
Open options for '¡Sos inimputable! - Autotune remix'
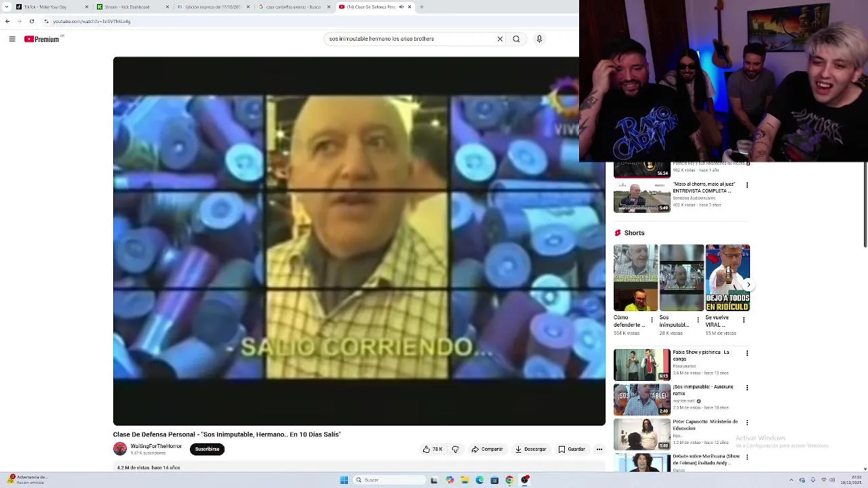point(747,388)
